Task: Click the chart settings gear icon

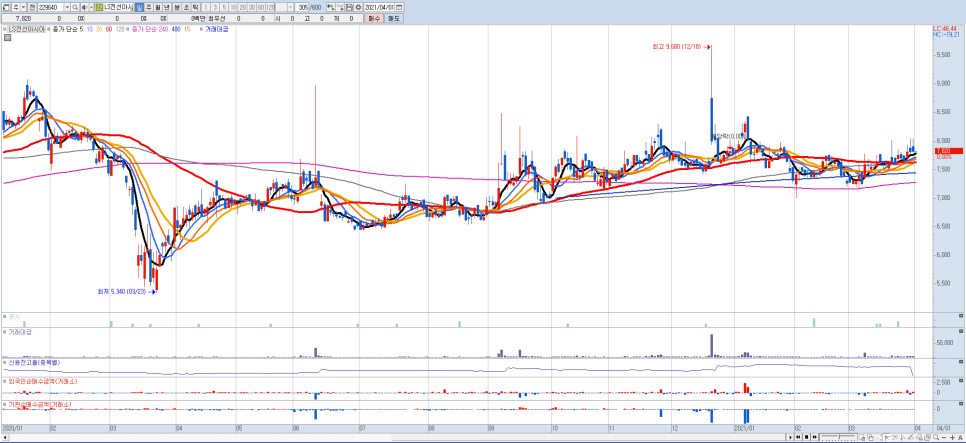Action: coord(359,7)
